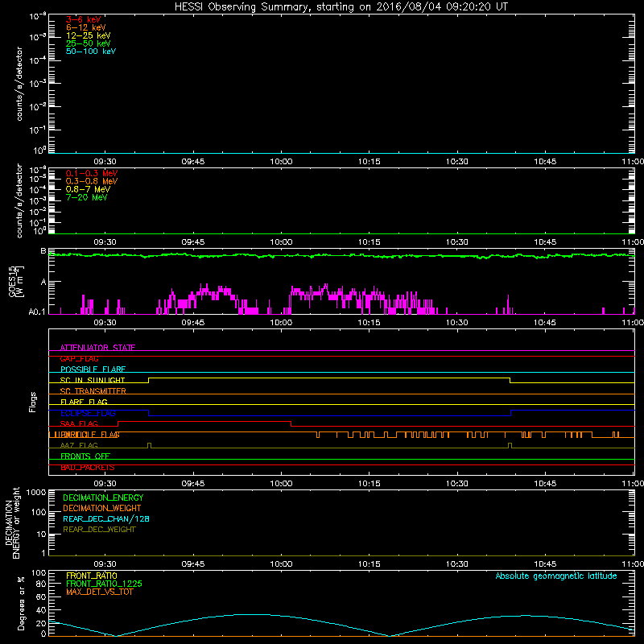Select the SC_TRANSMITTER flag label
Screen dimensions: 644x644
[93, 390]
